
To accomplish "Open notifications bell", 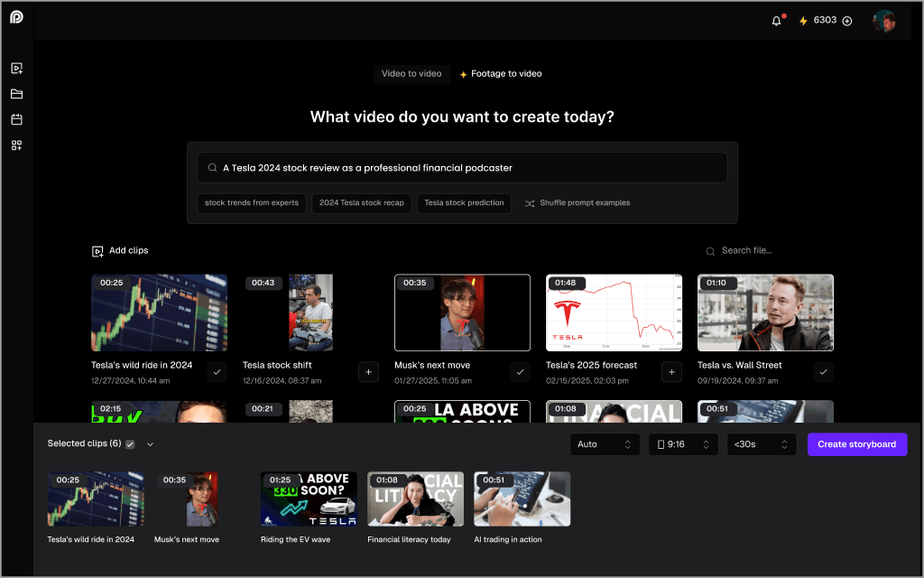I will (777, 22).
